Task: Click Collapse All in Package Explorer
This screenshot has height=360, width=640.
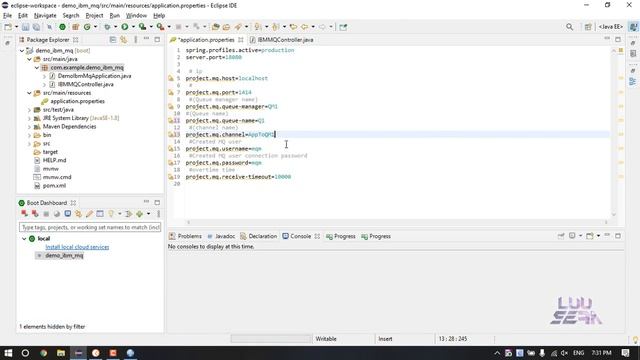Action: [x=113, y=40]
